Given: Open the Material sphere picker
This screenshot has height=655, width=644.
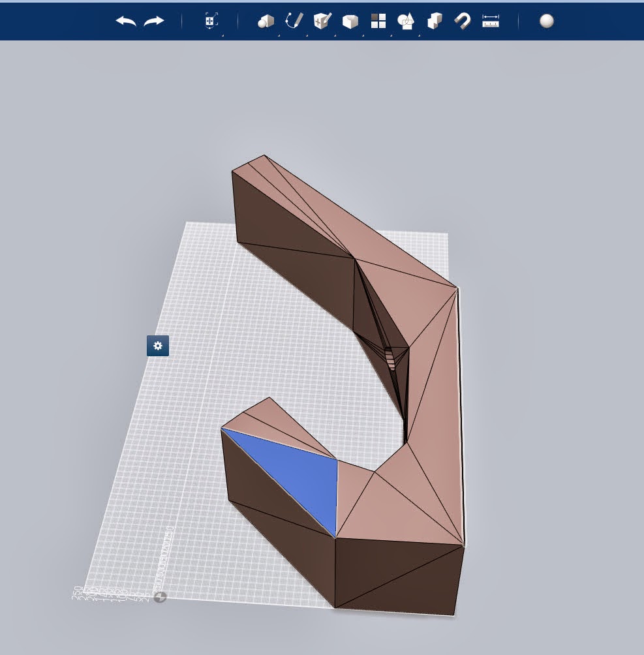Looking at the screenshot, I should click(547, 22).
